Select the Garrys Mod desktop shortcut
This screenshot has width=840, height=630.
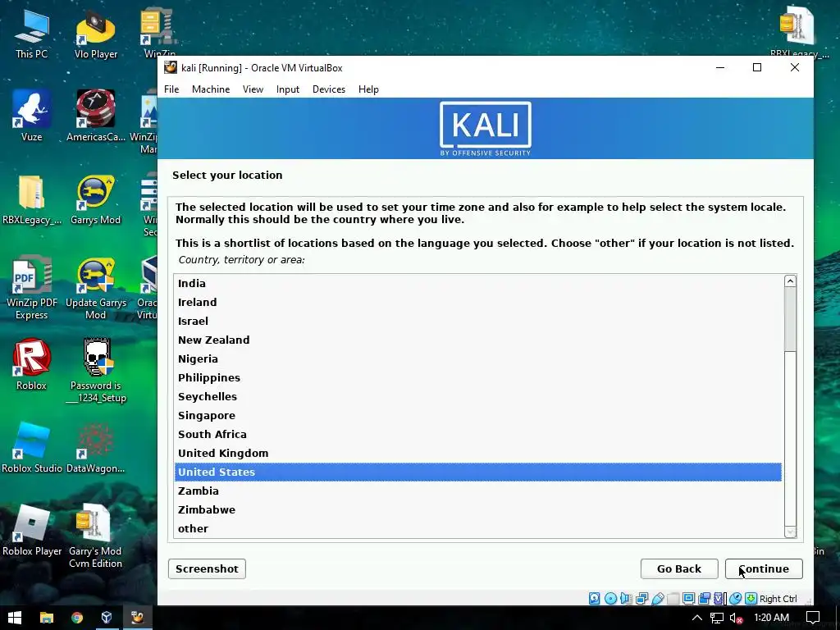(96, 199)
